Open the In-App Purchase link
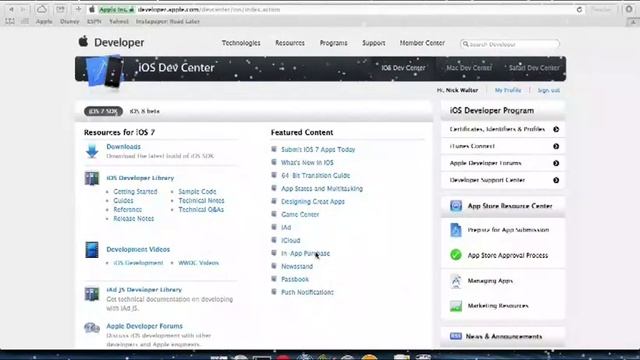This screenshot has width=640, height=360. click(305, 253)
